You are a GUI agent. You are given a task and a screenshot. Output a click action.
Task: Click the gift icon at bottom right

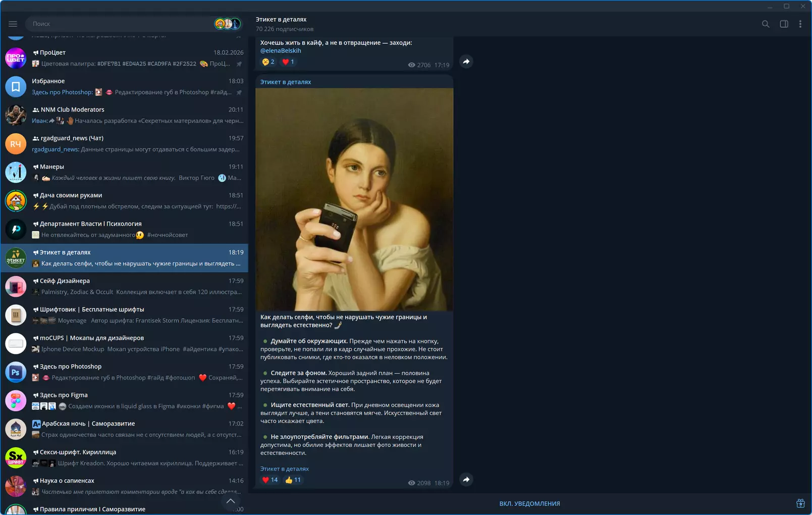(x=800, y=503)
